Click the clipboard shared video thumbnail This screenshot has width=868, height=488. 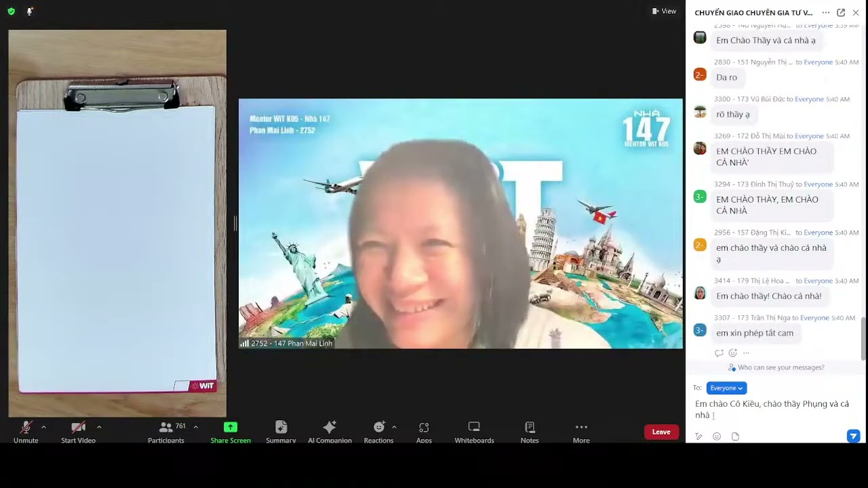(117, 224)
